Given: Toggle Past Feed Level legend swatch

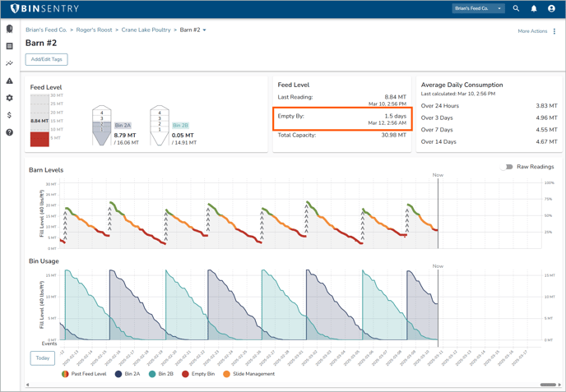Looking at the screenshot, I should click(65, 374).
